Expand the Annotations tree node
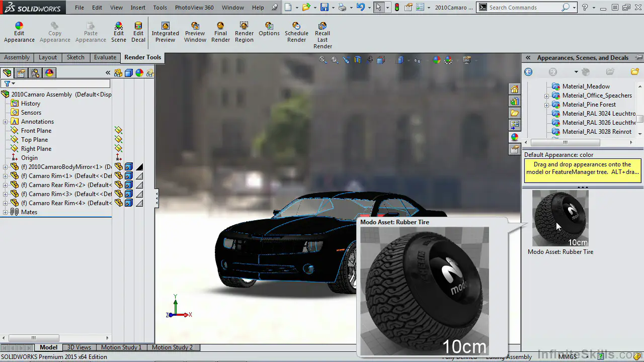The width and height of the screenshot is (644, 362). 6,122
